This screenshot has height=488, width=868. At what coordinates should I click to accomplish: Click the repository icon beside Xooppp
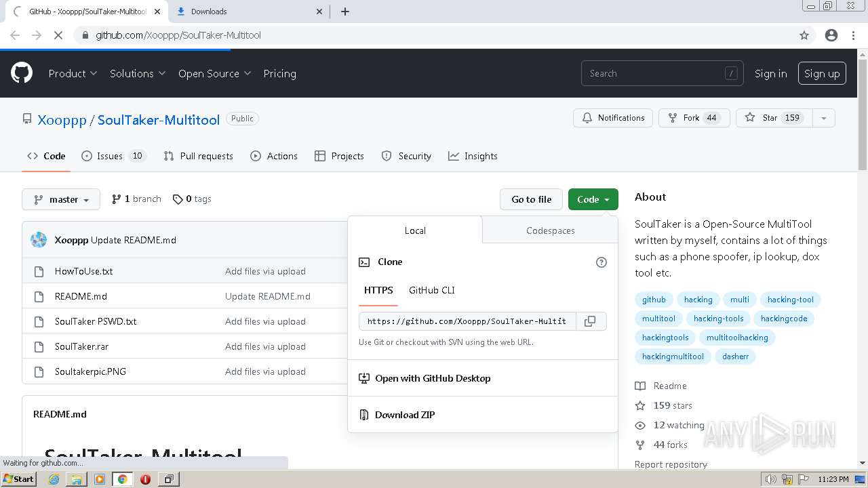[x=27, y=119]
